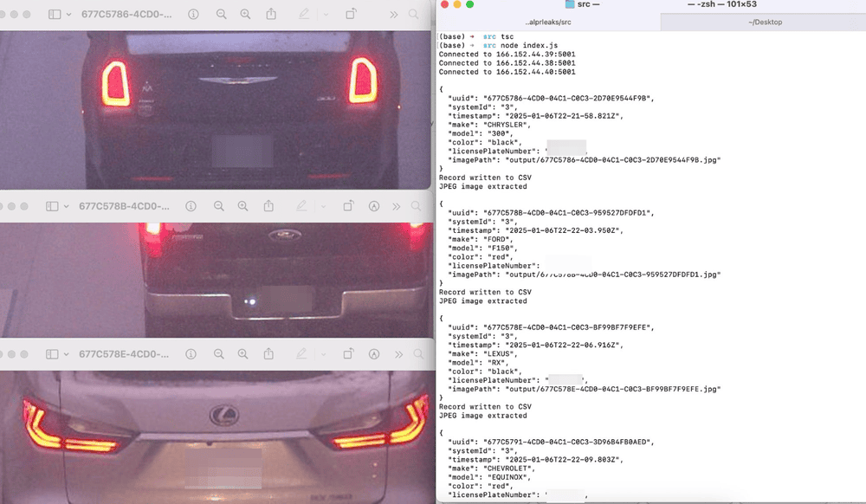
Task: Click the 677C578B-4CD0 window title
Action: point(124,206)
